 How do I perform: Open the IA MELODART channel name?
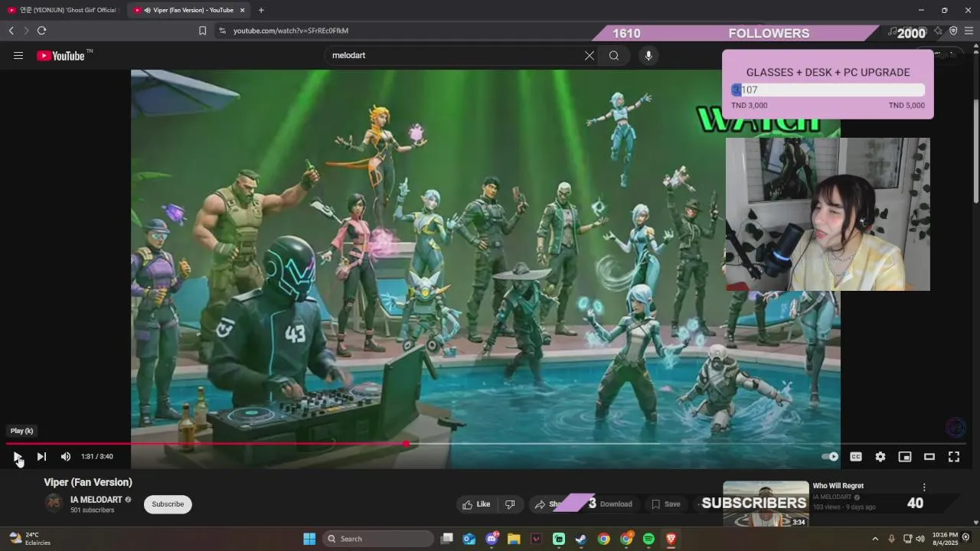point(96,500)
